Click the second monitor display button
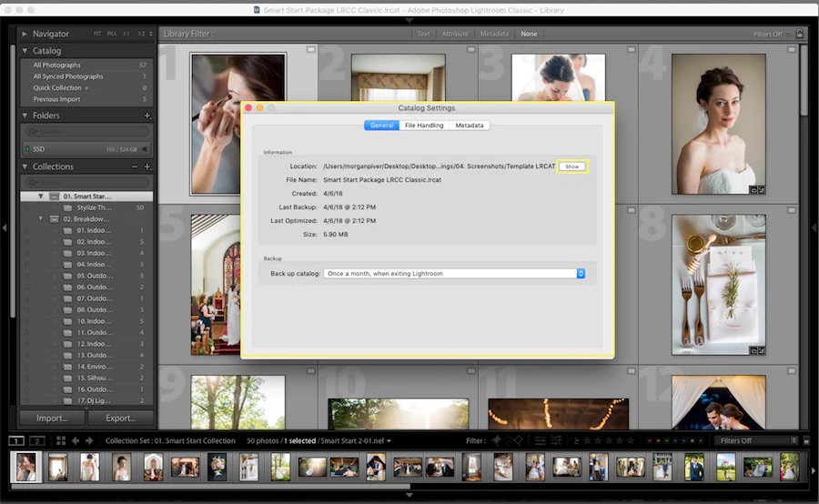Image resolution: width=819 pixels, height=504 pixels. pyautogui.click(x=36, y=441)
